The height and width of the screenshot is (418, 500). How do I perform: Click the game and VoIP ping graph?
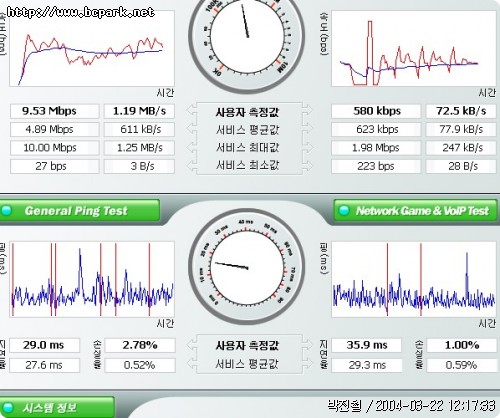coord(414,279)
